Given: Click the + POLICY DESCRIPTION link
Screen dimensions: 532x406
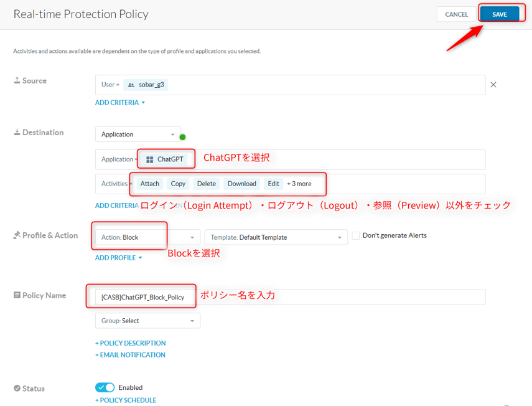Looking at the screenshot, I should pyautogui.click(x=130, y=343).
